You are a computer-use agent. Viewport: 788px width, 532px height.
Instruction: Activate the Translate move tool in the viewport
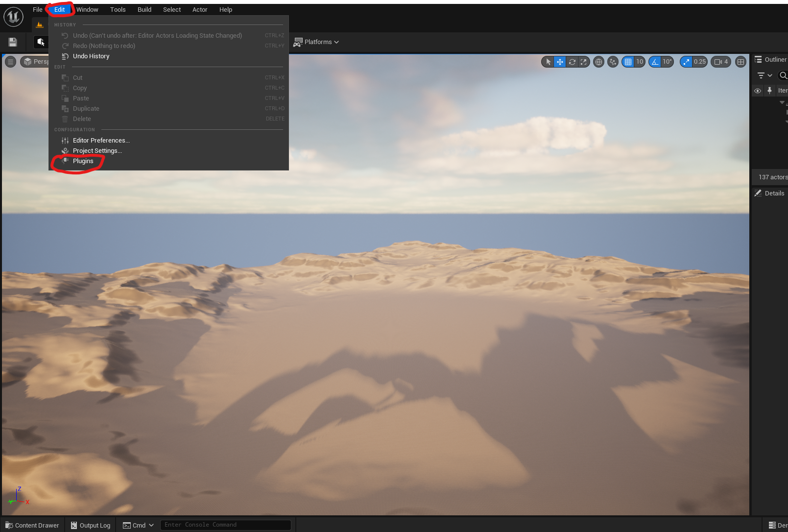coord(560,62)
